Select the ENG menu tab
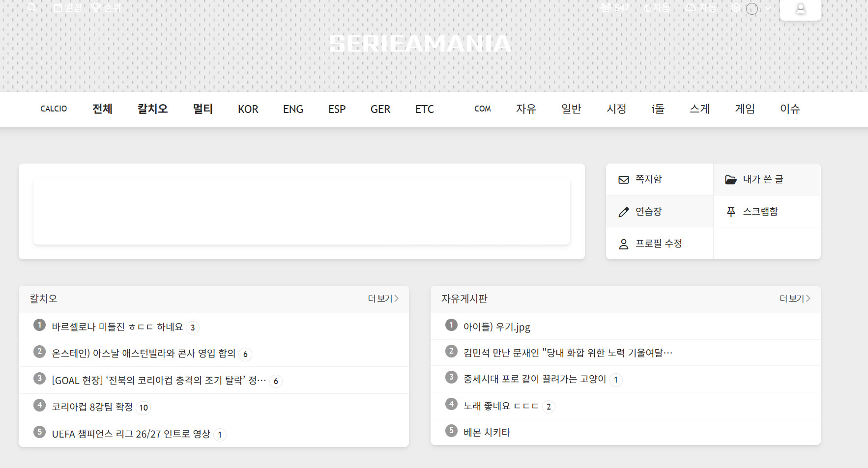Viewport: 868px width, 468px height. [293, 109]
